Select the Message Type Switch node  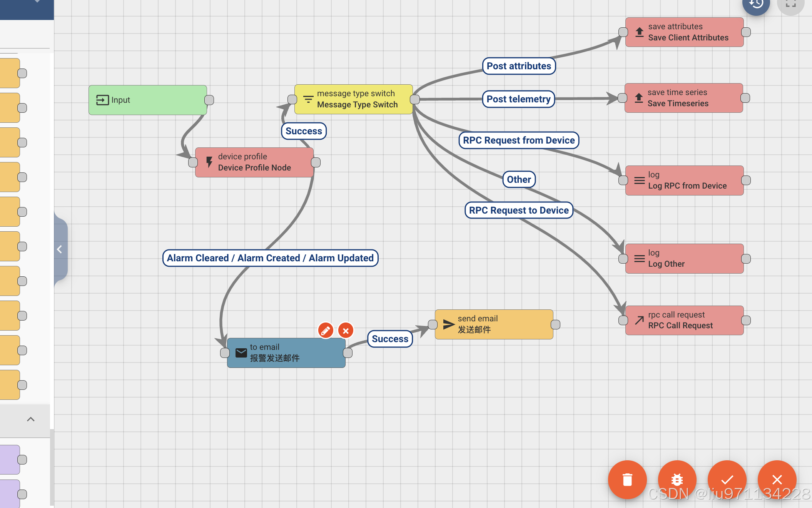pyautogui.click(x=353, y=99)
